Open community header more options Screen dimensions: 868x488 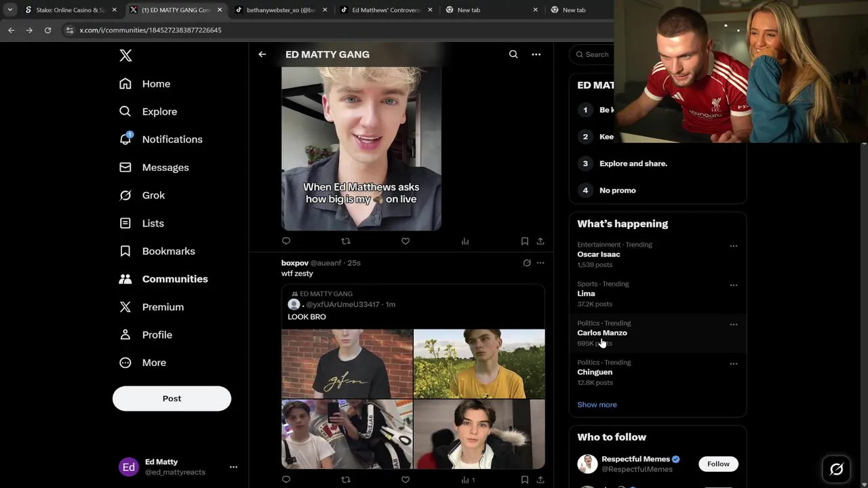(x=536, y=54)
